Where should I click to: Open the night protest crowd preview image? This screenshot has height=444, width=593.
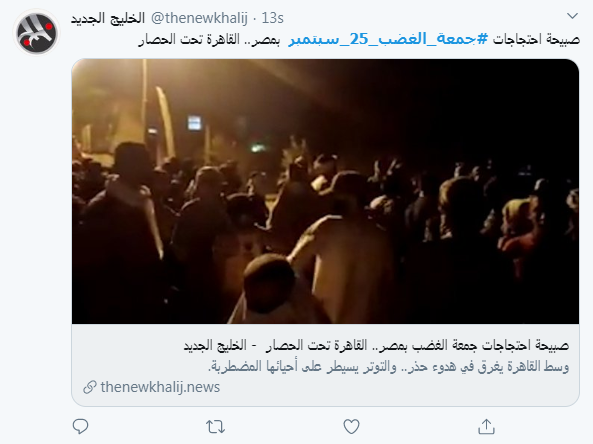pyautogui.click(x=325, y=191)
